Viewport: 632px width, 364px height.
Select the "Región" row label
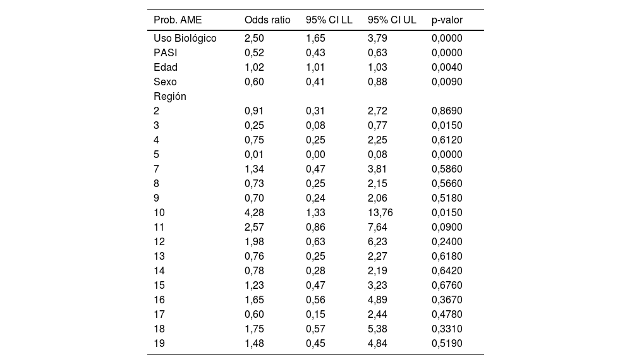pos(170,96)
